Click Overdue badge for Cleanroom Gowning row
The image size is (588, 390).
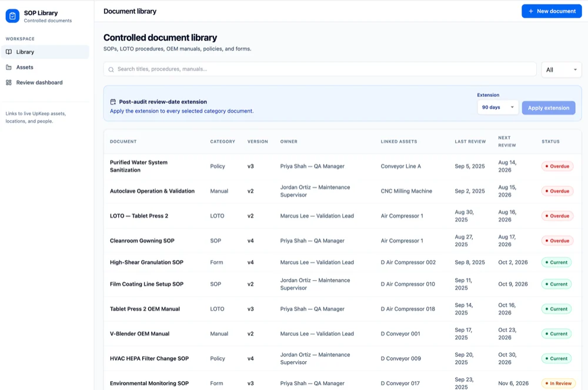(557, 240)
